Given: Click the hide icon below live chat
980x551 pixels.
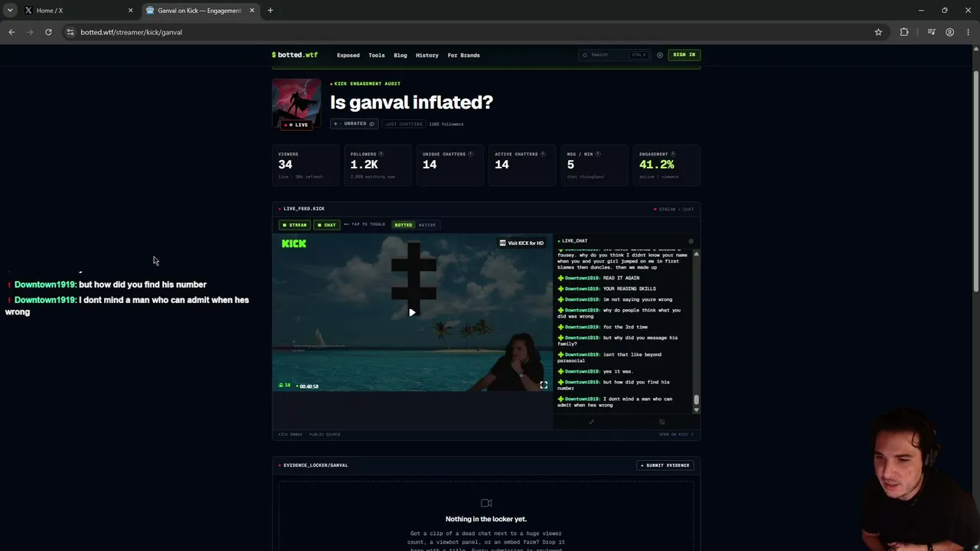Looking at the screenshot, I should pyautogui.click(x=662, y=422).
